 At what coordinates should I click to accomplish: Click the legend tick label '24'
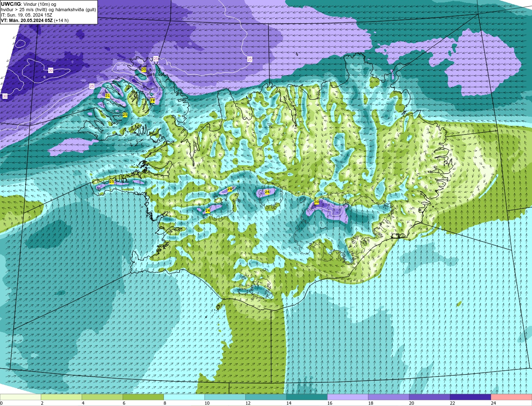coord(493,403)
